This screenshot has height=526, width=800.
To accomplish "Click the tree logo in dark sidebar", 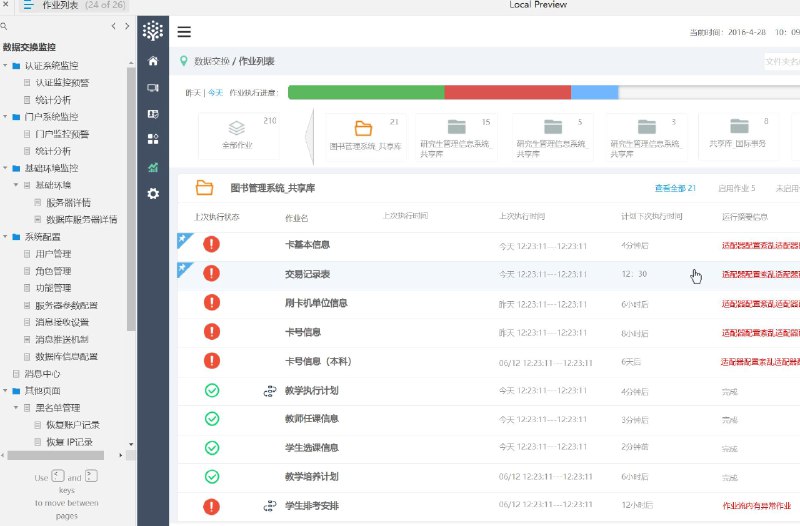I will (x=153, y=31).
